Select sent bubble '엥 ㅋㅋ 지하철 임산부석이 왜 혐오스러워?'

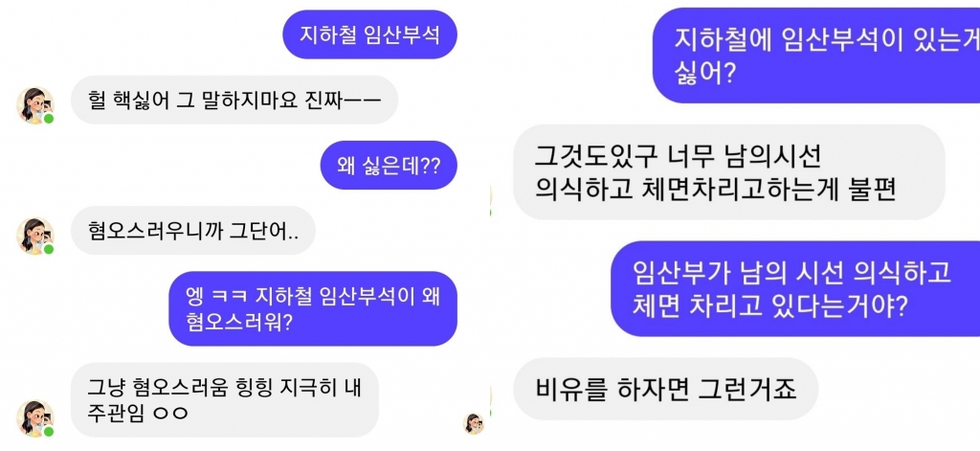[313, 308]
